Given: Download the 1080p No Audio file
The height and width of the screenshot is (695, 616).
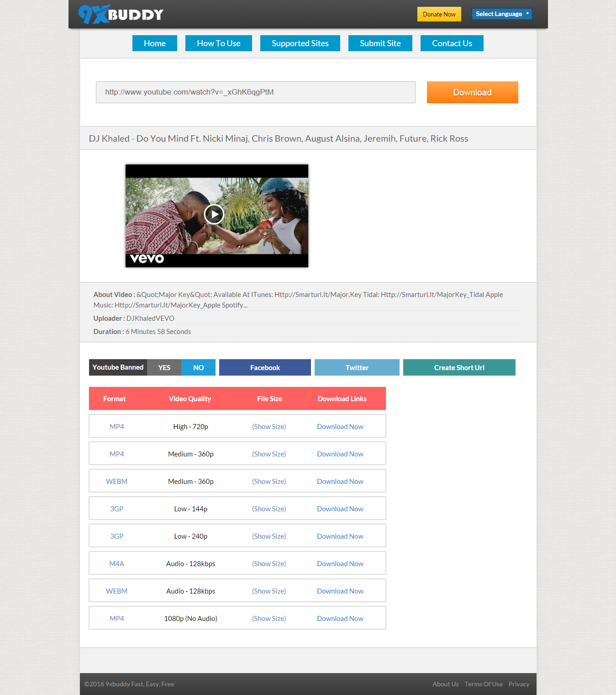Looking at the screenshot, I should [x=340, y=618].
